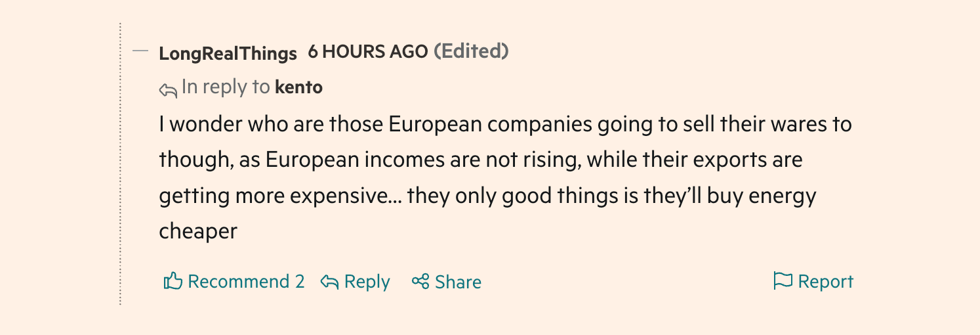Viewport: 980px width, 335px height.
Task: Click the "In reply to" text
Action: 226,87
